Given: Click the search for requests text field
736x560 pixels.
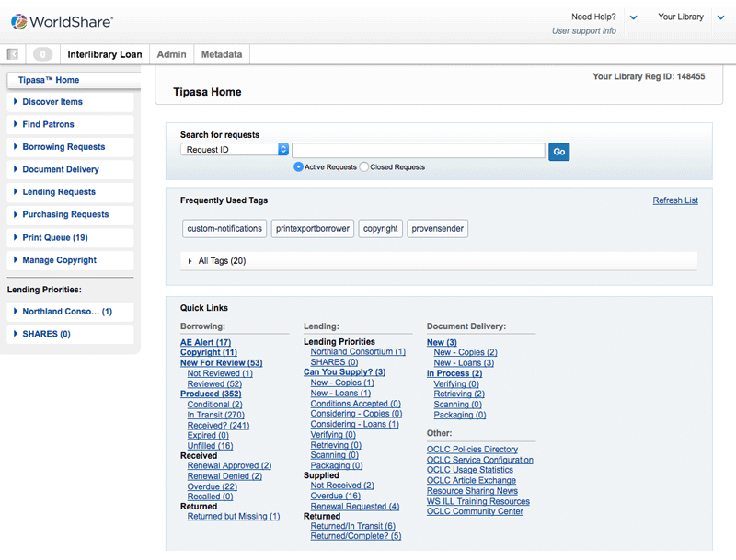Looking at the screenshot, I should coord(419,151).
